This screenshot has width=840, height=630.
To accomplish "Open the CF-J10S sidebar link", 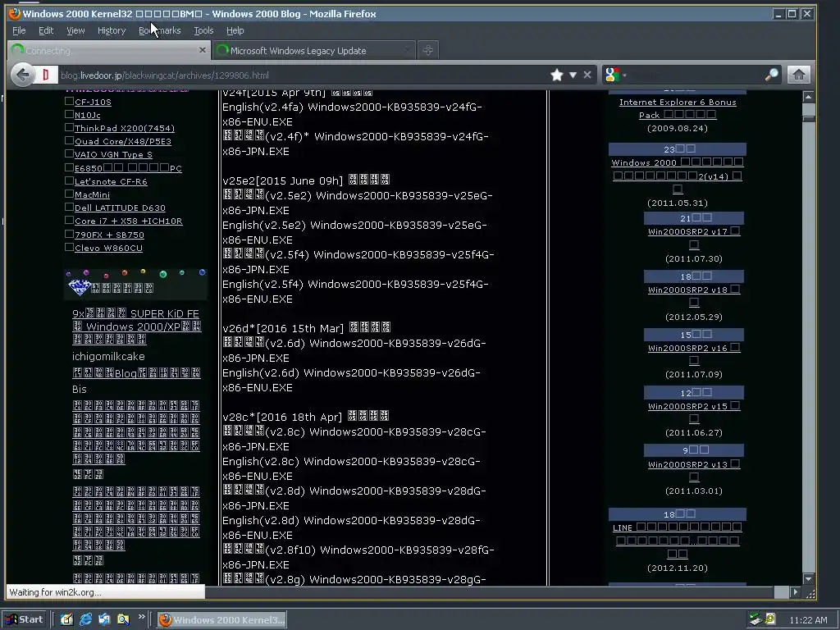I will click(x=93, y=102).
